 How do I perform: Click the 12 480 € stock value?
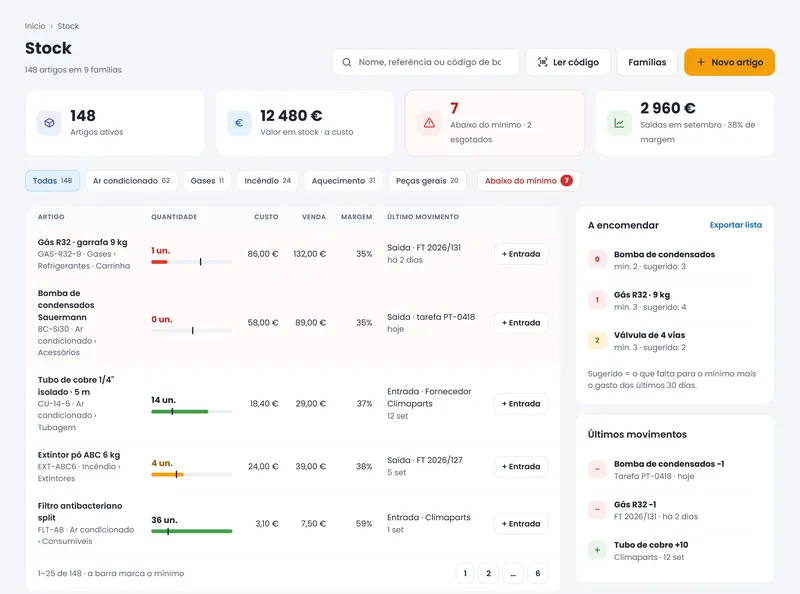tap(291, 116)
